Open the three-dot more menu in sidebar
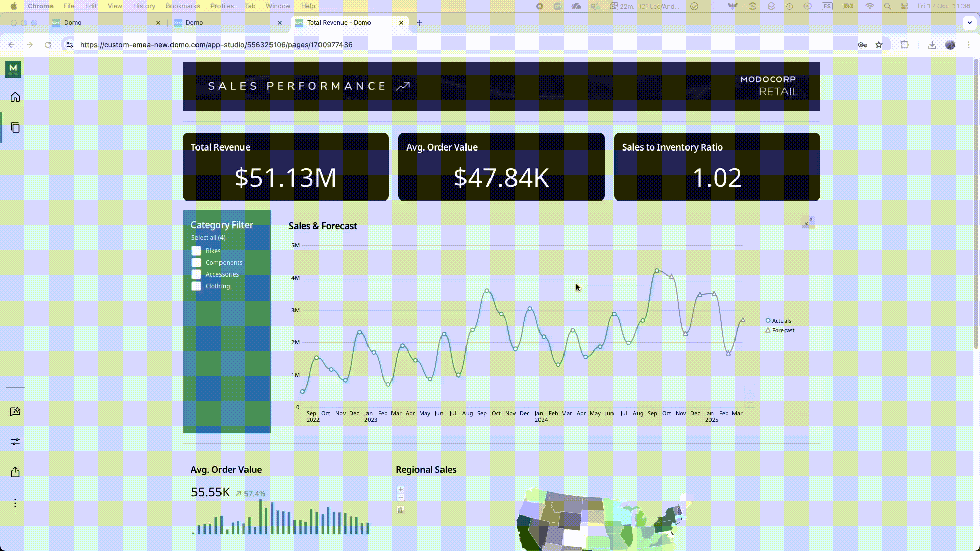 [15, 503]
